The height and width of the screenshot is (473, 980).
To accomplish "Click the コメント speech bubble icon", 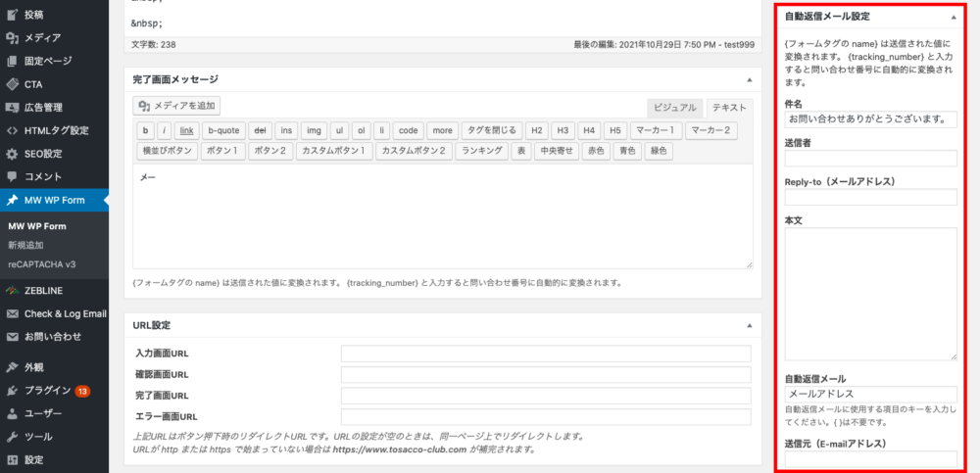I will (x=12, y=177).
